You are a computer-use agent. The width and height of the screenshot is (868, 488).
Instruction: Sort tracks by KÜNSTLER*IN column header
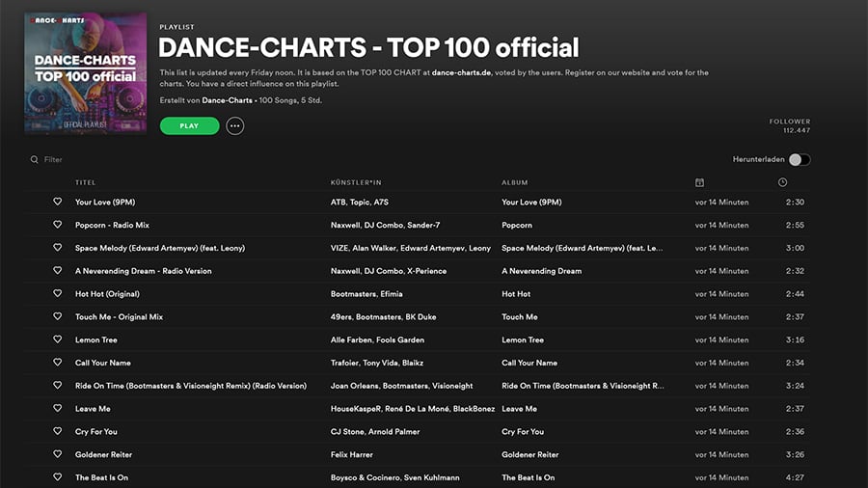pyautogui.click(x=356, y=182)
